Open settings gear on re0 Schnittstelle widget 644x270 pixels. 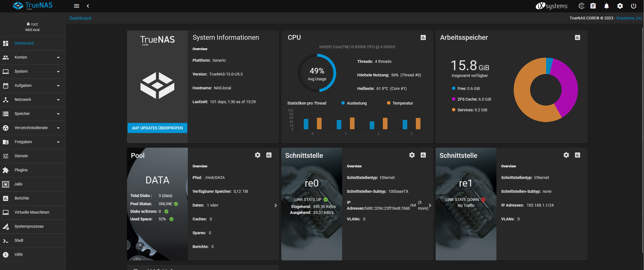pyautogui.click(x=412, y=155)
